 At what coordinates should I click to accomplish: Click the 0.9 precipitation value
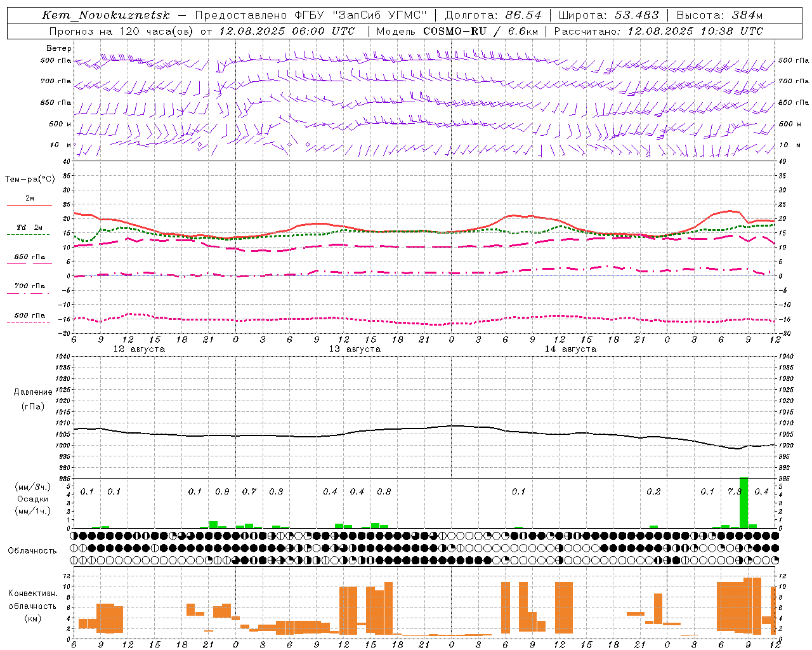coord(222,492)
